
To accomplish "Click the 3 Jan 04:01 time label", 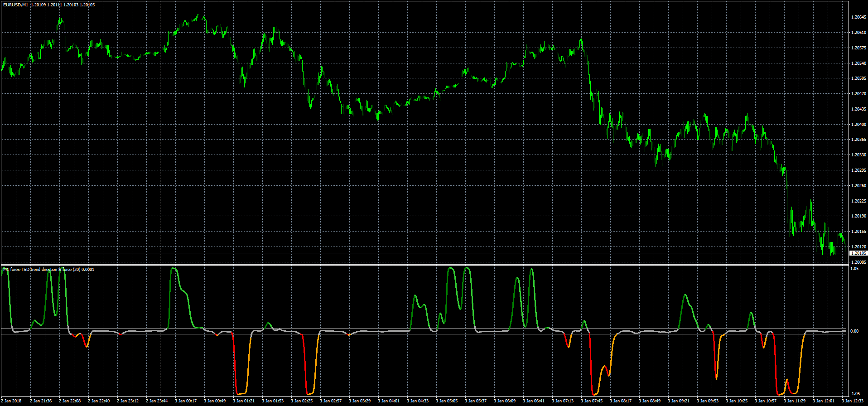I will 389,401.
